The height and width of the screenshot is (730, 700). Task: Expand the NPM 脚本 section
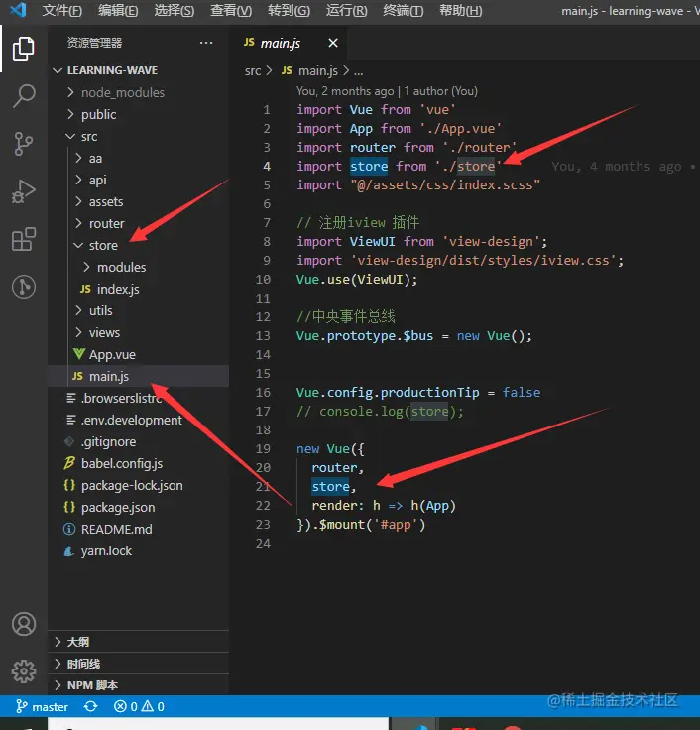click(x=138, y=685)
